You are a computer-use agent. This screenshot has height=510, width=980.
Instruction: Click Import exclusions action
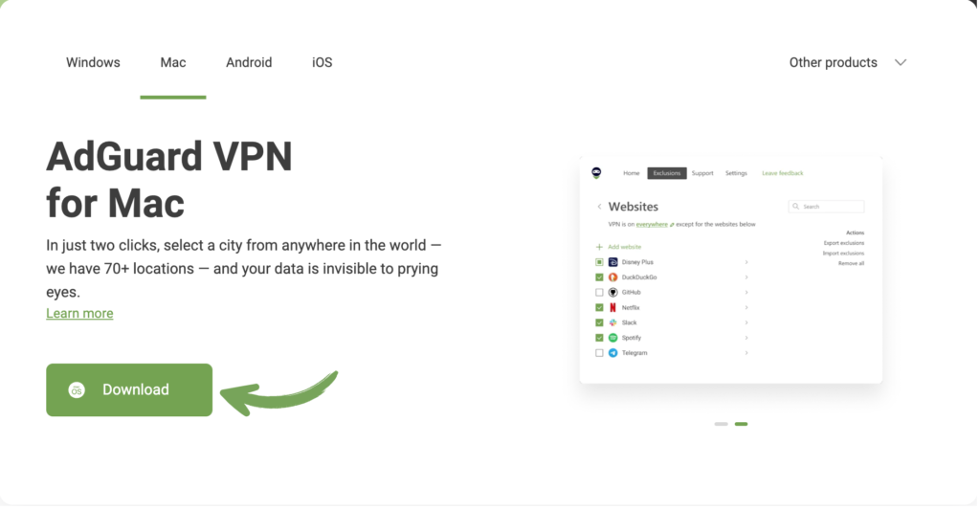[x=844, y=254]
